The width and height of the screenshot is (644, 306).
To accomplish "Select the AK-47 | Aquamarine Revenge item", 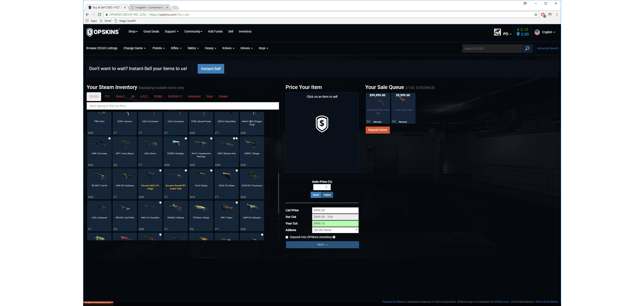I will click(x=201, y=152).
